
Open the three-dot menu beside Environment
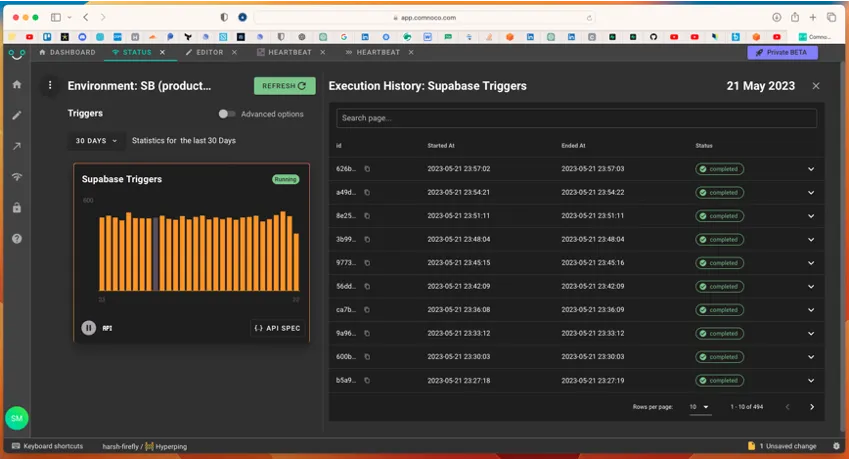point(50,86)
